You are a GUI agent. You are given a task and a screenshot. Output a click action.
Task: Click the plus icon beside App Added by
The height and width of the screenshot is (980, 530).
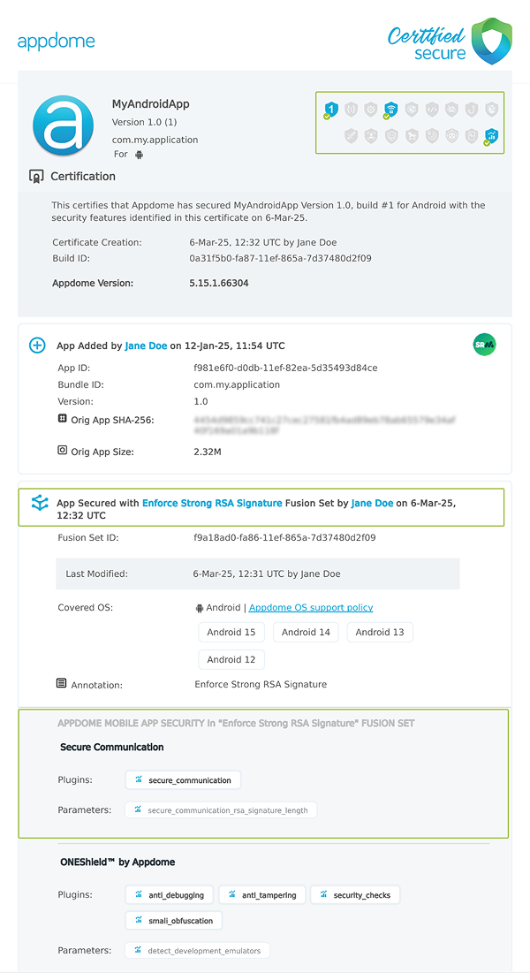pos(35,345)
